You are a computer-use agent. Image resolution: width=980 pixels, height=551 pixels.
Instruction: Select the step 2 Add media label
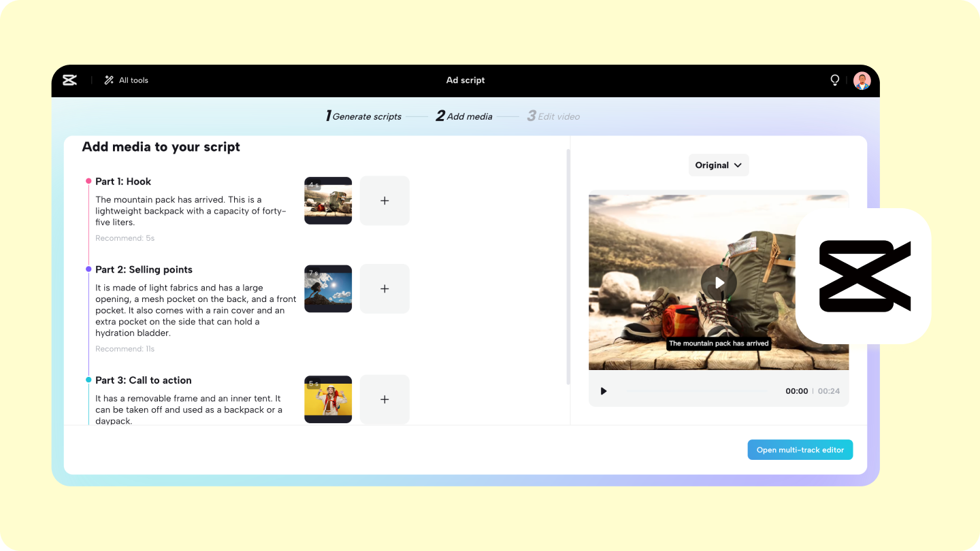[463, 116]
